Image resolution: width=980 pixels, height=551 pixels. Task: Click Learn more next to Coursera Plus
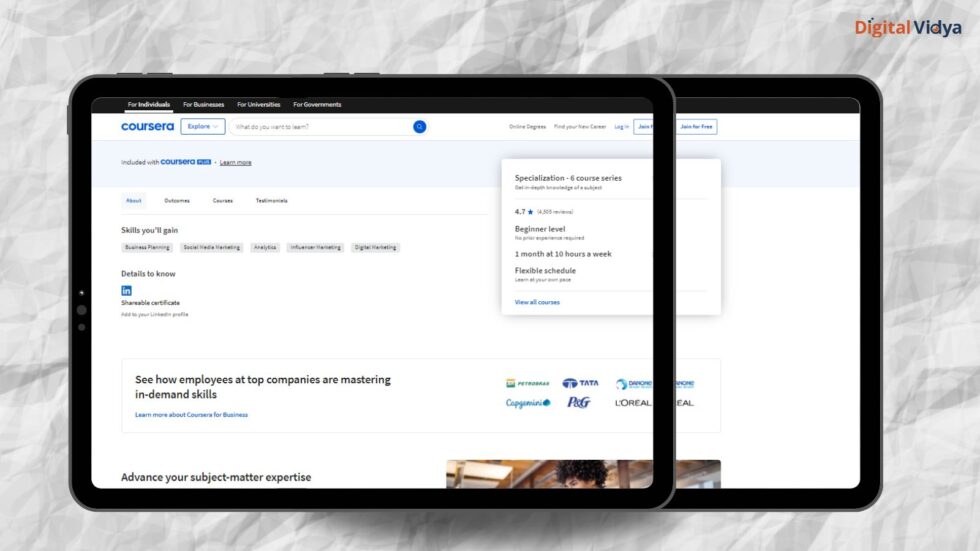tap(235, 162)
